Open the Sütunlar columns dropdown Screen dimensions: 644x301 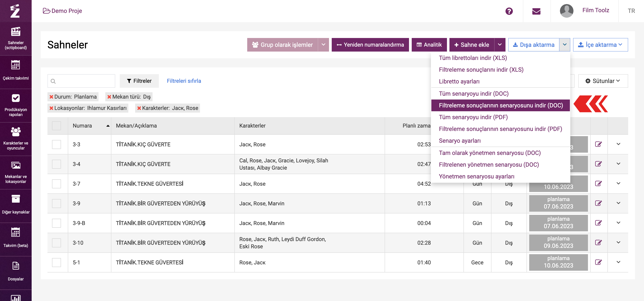pyautogui.click(x=603, y=81)
